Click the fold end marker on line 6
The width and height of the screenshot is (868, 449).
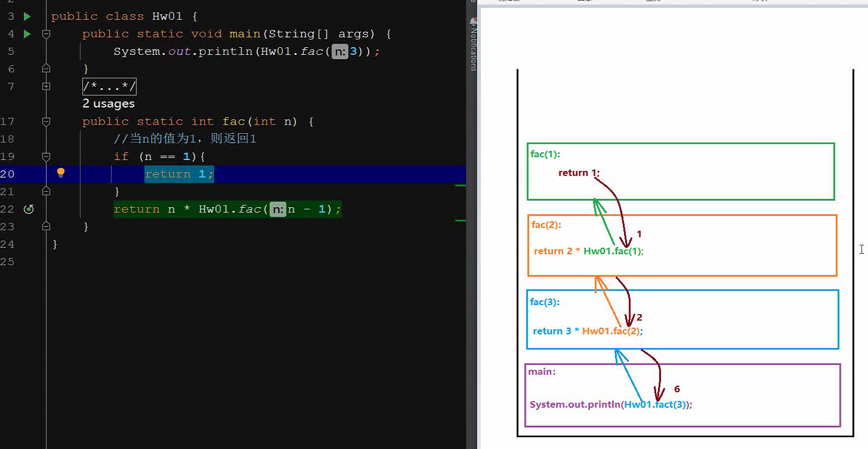pyautogui.click(x=47, y=69)
